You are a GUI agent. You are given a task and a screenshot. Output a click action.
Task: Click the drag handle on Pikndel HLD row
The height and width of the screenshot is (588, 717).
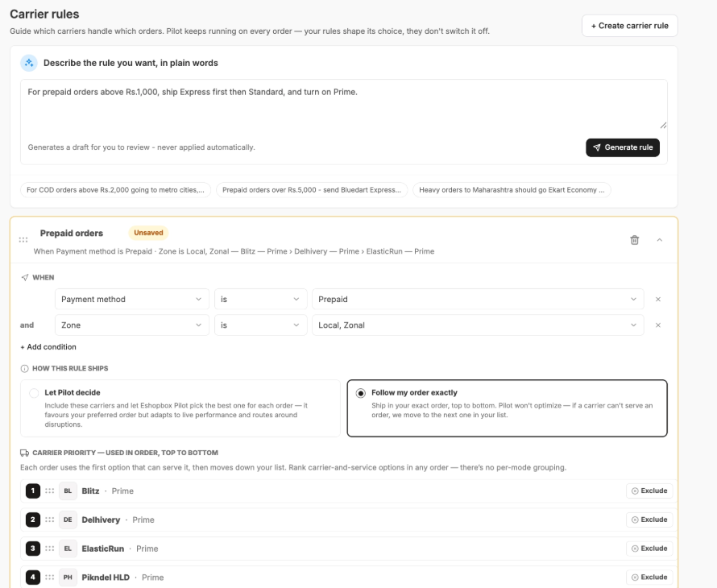click(50, 578)
